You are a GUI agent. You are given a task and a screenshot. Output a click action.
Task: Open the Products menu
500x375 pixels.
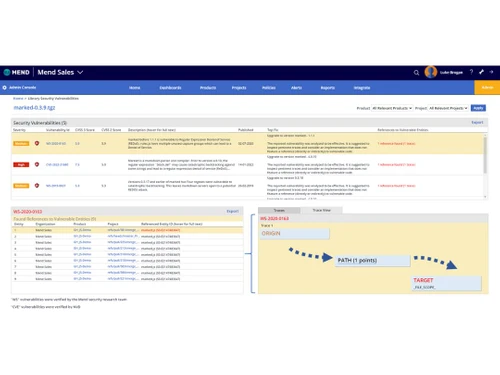pos(208,88)
